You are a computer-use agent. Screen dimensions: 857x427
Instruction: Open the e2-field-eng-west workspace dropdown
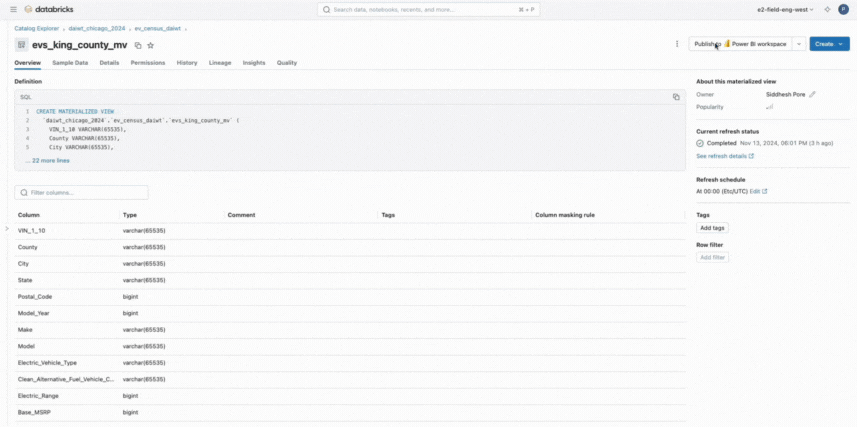tap(783, 9)
